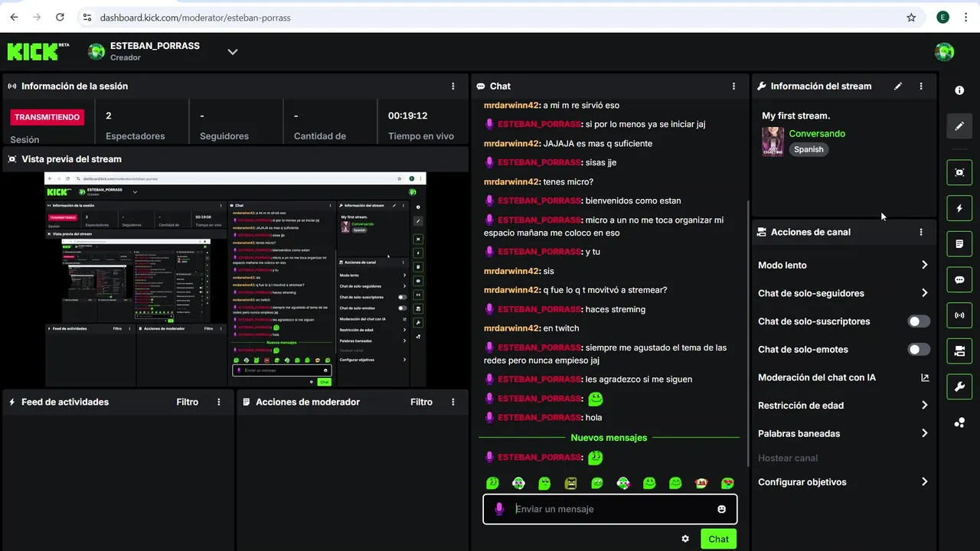The height and width of the screenshot is (551, 980).
Task: Send message with the green Chat button
Action: click(718, 539)
